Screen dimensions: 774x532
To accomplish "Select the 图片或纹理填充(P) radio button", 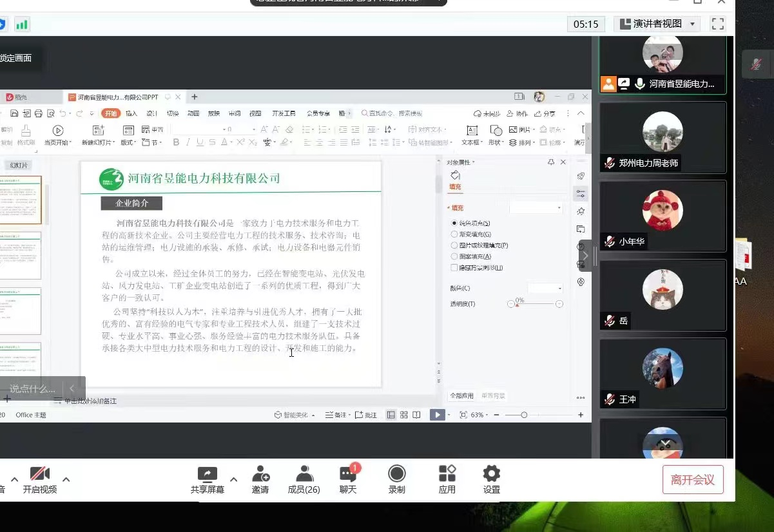I will [x=455, y=245].
